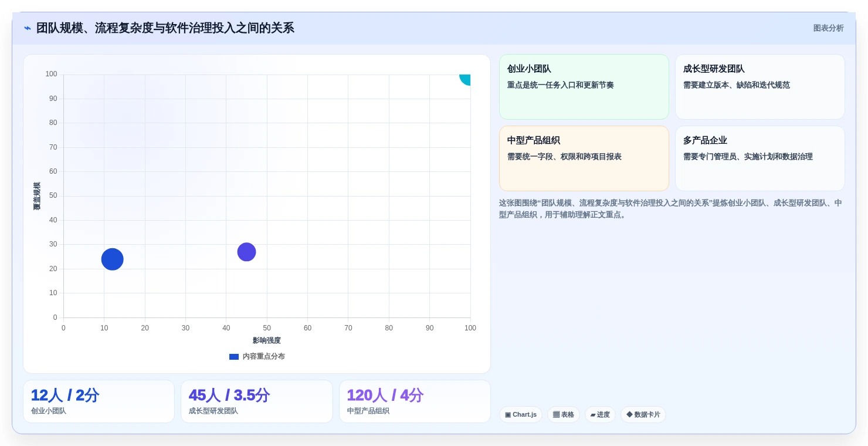Click the 数据卡片 tag chip
Image resolution: width=868 pixels, height=446 pixels.
[x=643, y=415]
